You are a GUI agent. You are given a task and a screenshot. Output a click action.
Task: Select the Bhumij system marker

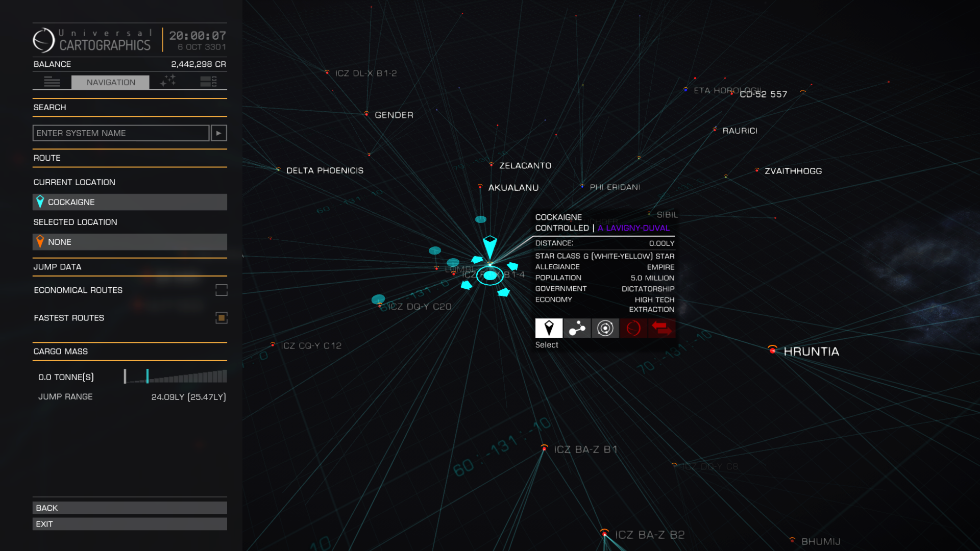792,540
